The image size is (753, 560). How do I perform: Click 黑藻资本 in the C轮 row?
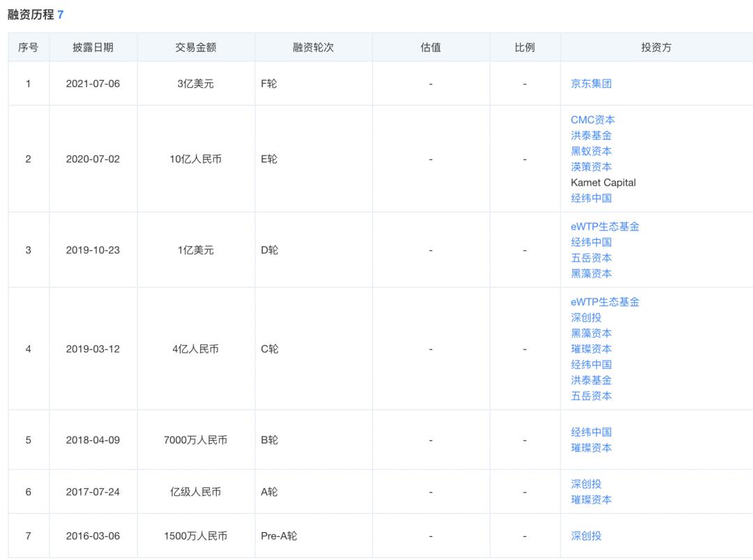tap(591, 333)
